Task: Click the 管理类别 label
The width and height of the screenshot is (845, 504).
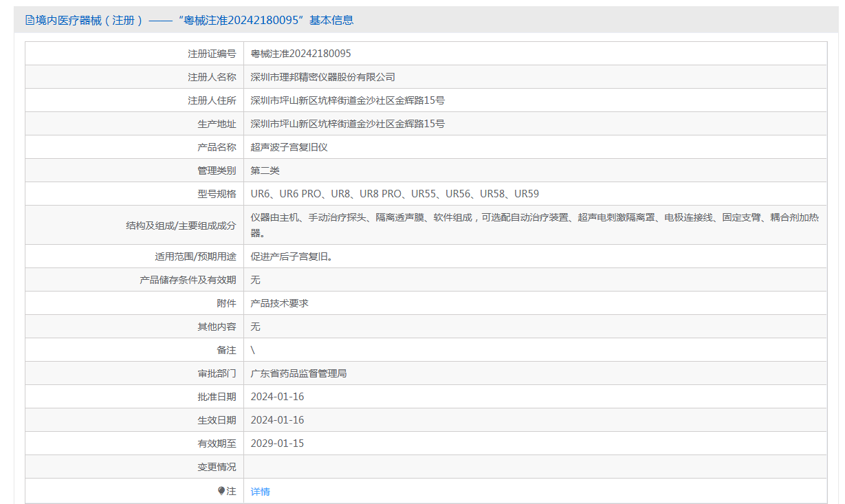Action: coord(217,171)
